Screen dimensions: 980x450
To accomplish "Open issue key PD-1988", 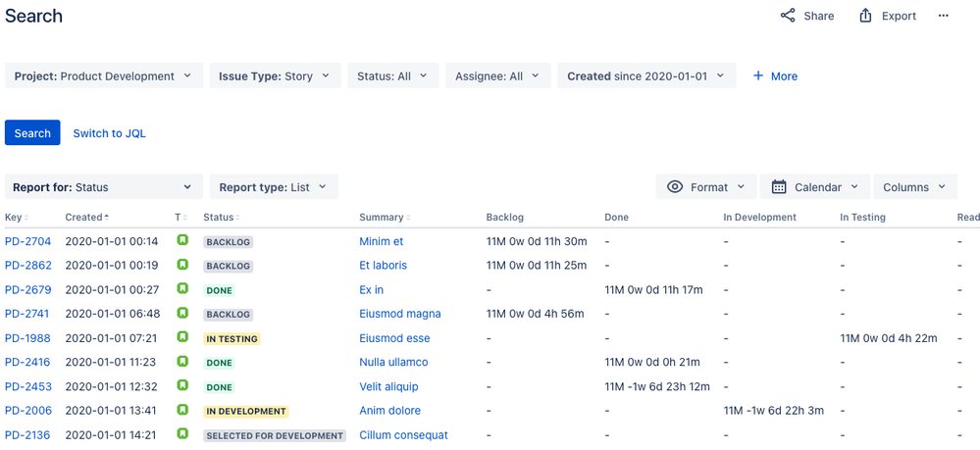I will coord(27,338).
